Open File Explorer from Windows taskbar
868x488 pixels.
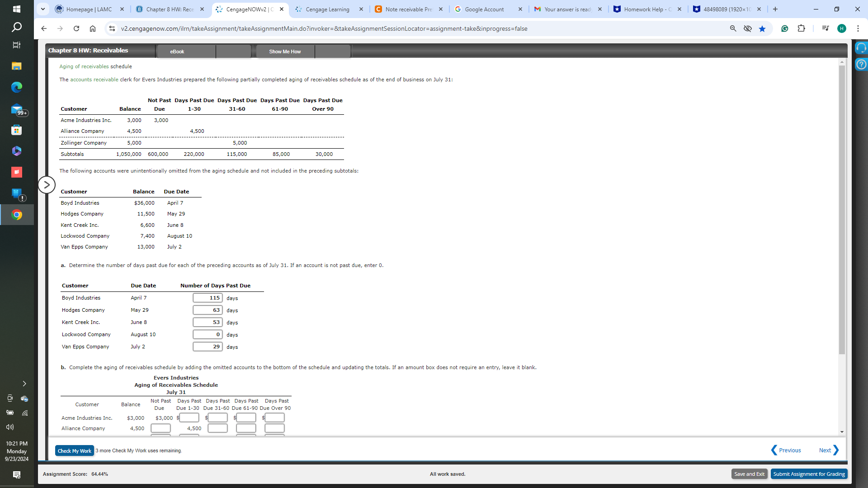point(17,66)
